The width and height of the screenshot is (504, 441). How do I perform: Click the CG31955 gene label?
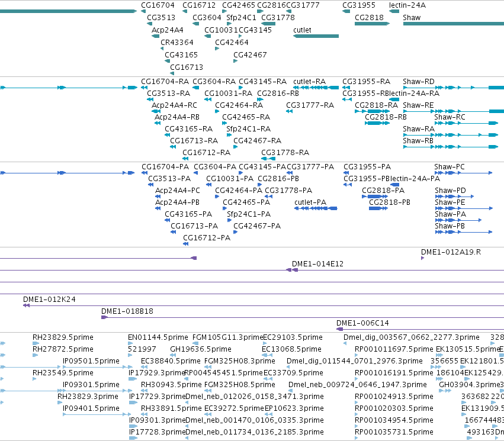359,5
